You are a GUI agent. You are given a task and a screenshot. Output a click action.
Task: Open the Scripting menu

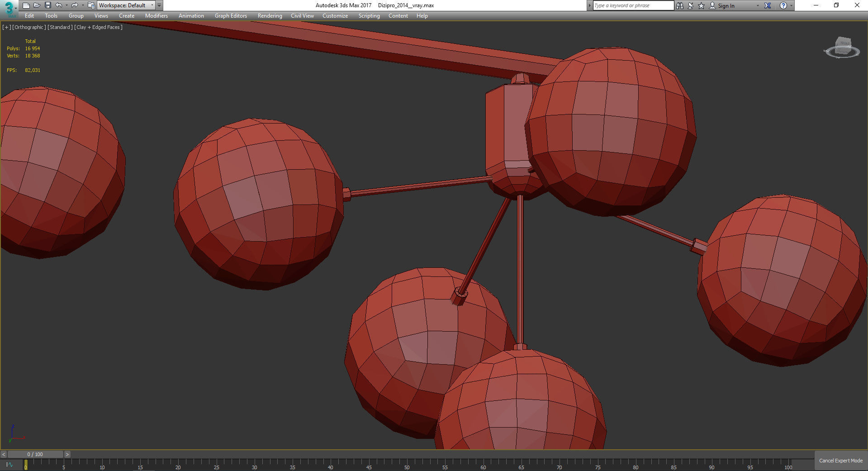tap(369, 16)
